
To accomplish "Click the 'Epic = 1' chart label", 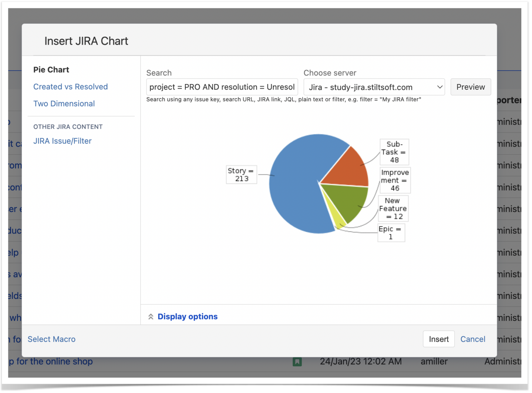I will point(391,233).
